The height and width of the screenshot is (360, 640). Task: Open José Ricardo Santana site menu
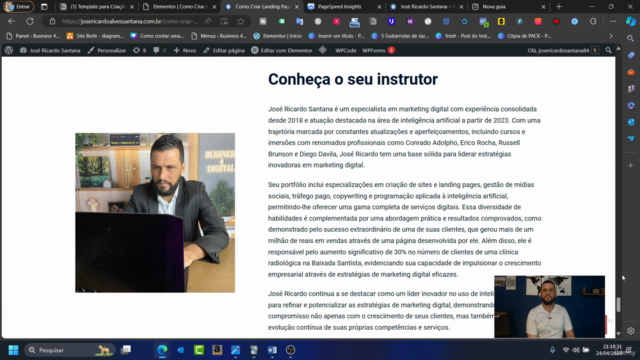tap(50, 50)
